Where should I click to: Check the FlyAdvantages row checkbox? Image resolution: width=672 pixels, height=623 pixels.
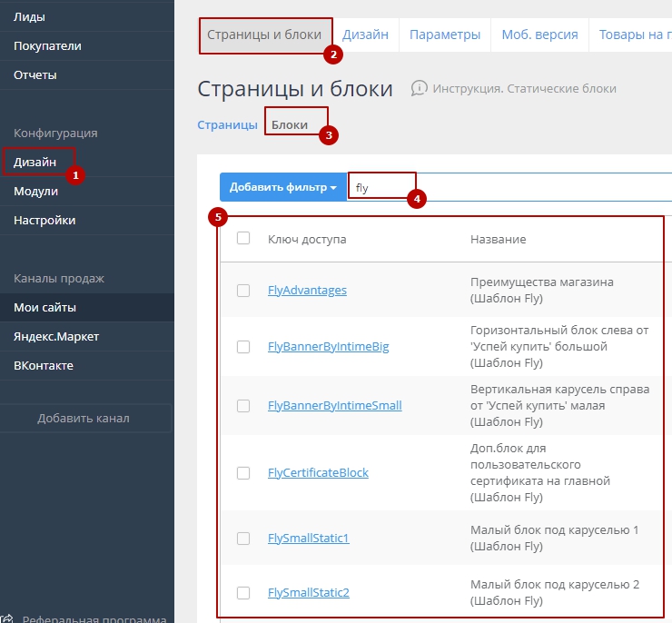[243, 291]
